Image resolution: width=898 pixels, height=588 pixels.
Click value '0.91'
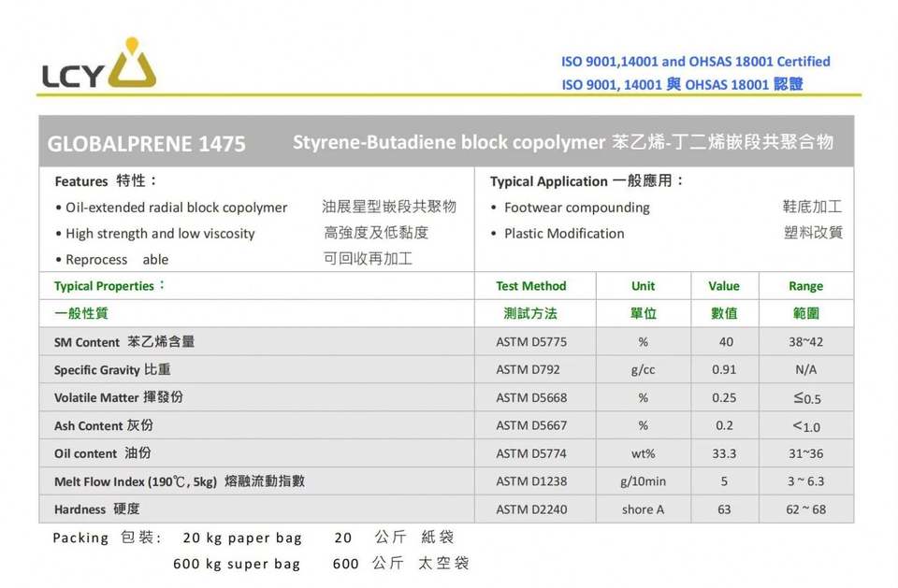pyautogui.click(x=724, y=370)
